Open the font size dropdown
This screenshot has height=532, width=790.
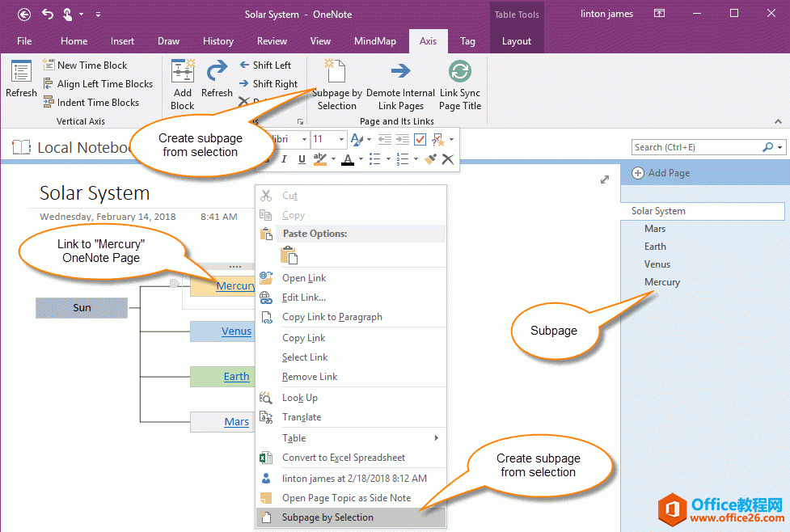pyautogui.click(x=341, y=139)
